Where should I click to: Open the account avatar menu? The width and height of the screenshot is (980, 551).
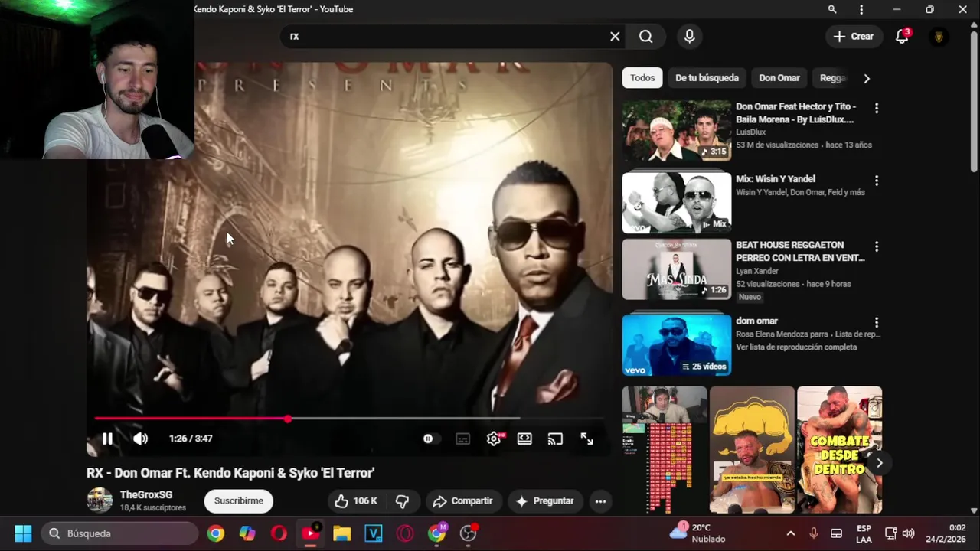tap(939, 37)
